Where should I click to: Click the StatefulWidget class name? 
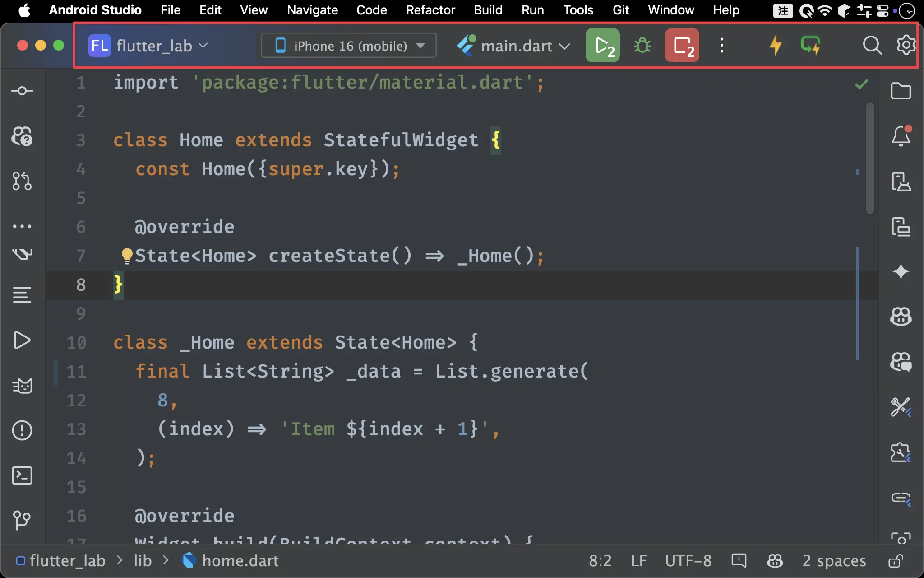coord(401,140)
